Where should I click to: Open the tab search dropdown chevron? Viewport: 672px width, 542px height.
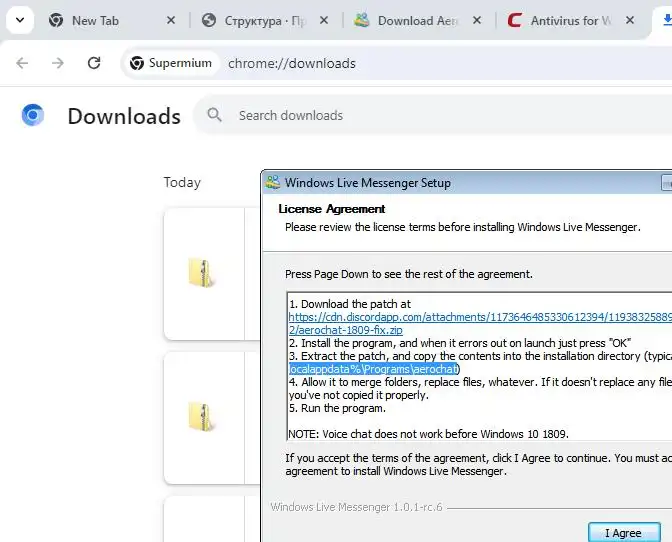click(x=20, y=20)
